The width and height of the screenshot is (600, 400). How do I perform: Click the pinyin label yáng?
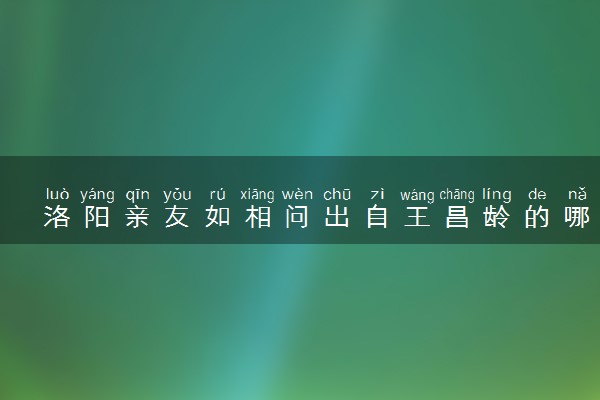(x=97, y=195)
